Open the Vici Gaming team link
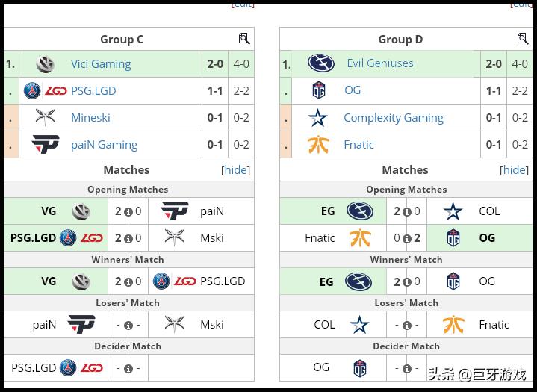Viewport: 537px width, 392px height. pyautogui.click(x=101, y=64)
